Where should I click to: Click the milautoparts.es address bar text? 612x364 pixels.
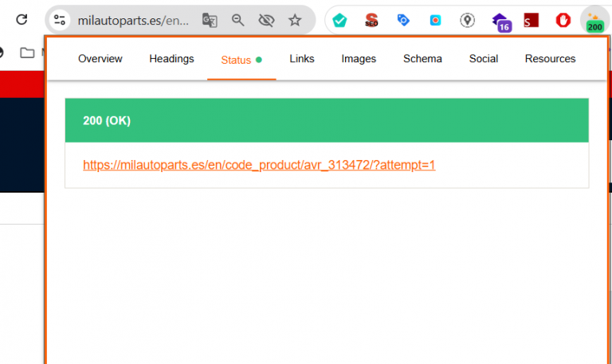133,20
